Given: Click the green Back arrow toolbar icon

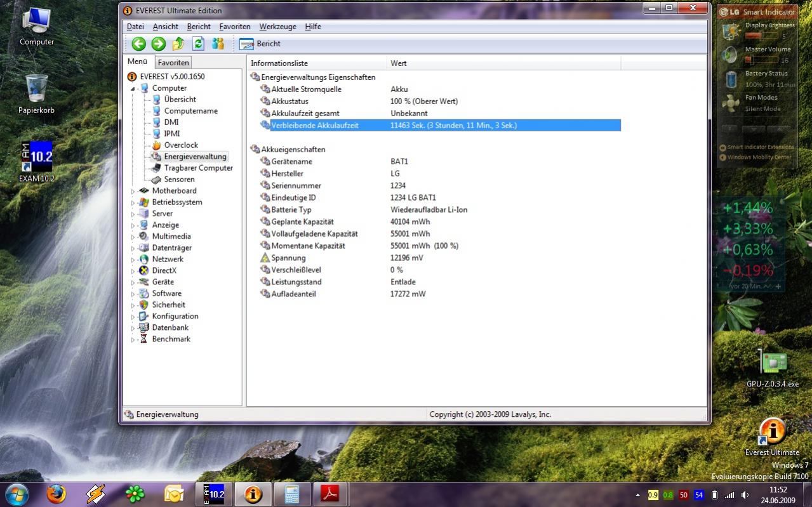Looking at the screenshot, I should [x=138, y=44].
